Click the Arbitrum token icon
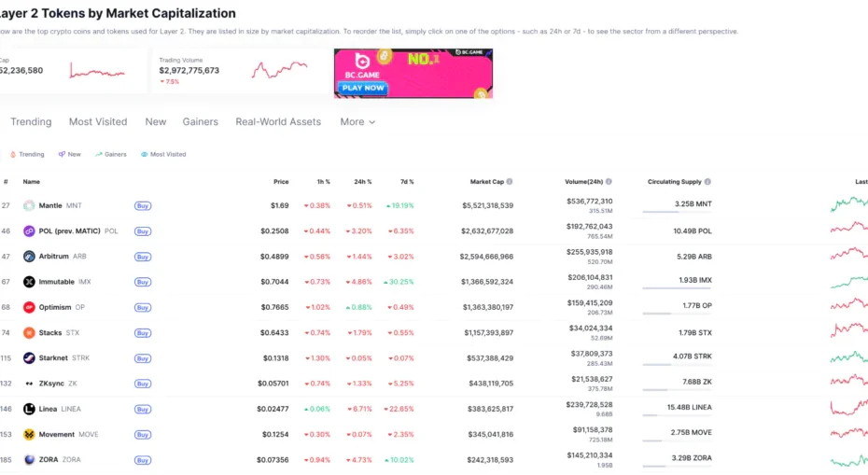Image resolution: width=868 pixels, height=475 pixels. 29,257
